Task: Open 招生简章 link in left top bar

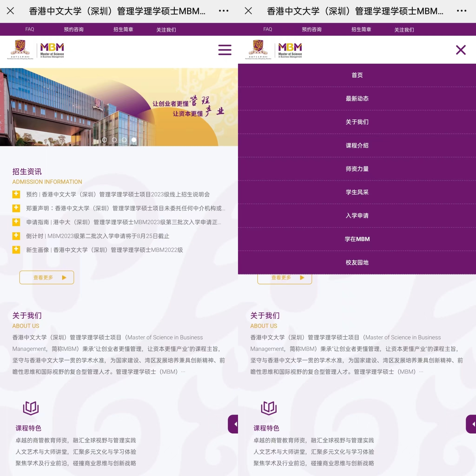Action: (x=123, y=29)
